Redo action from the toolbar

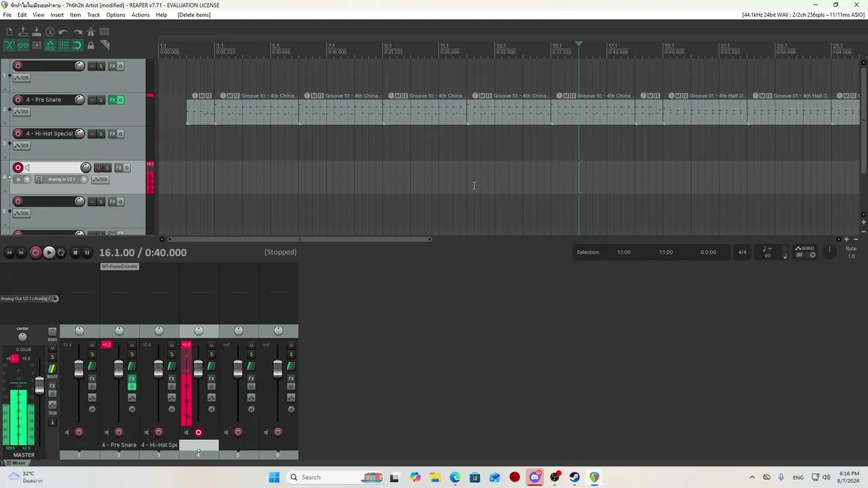click(x=77, y=32)
